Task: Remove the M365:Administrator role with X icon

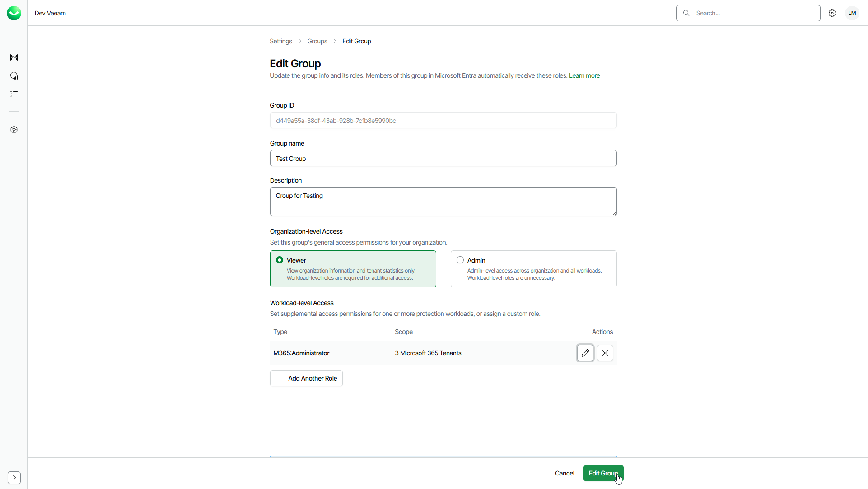Action: pyautogui.click(x=605, y=353)
